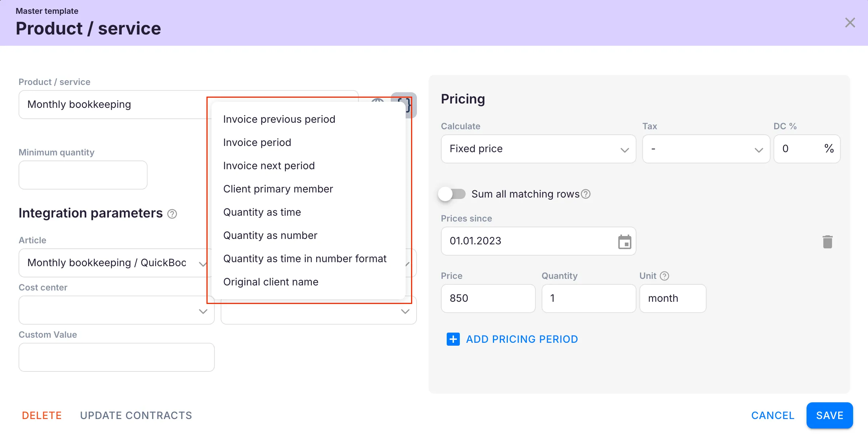Click the red Delete button
Screen dimensions: 868x435
(42, 415)
